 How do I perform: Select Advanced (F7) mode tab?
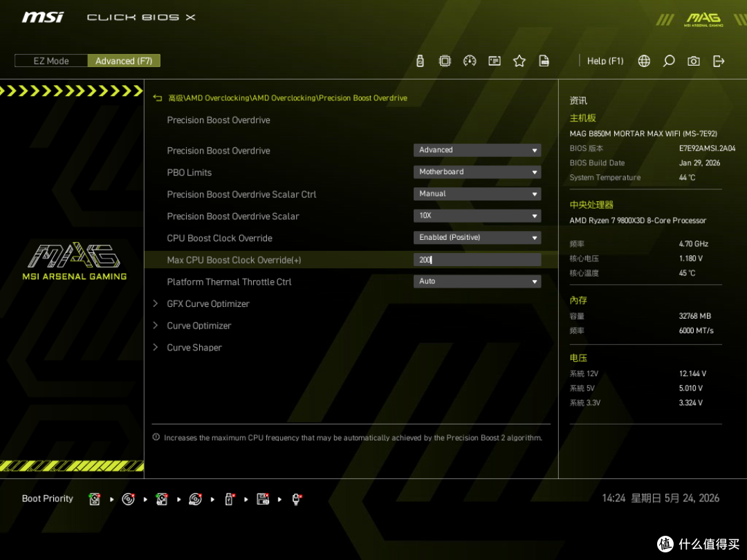coord(124,61)
